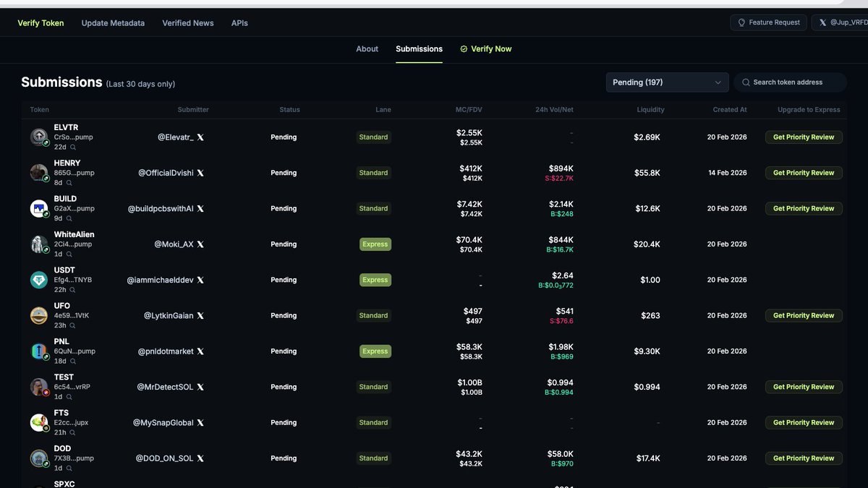The image size is (868, 488).
Task: Click the FTS token avatar
Action: [38, 422]
